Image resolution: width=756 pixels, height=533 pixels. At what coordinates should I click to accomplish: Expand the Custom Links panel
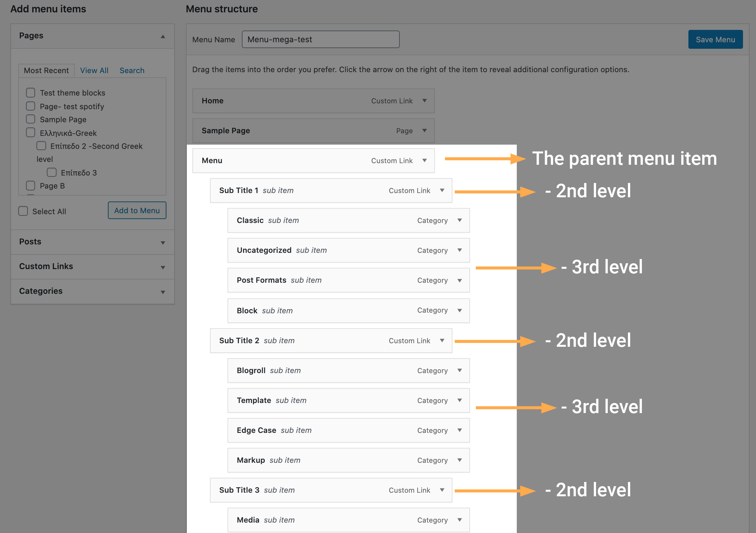coord(163,267)
